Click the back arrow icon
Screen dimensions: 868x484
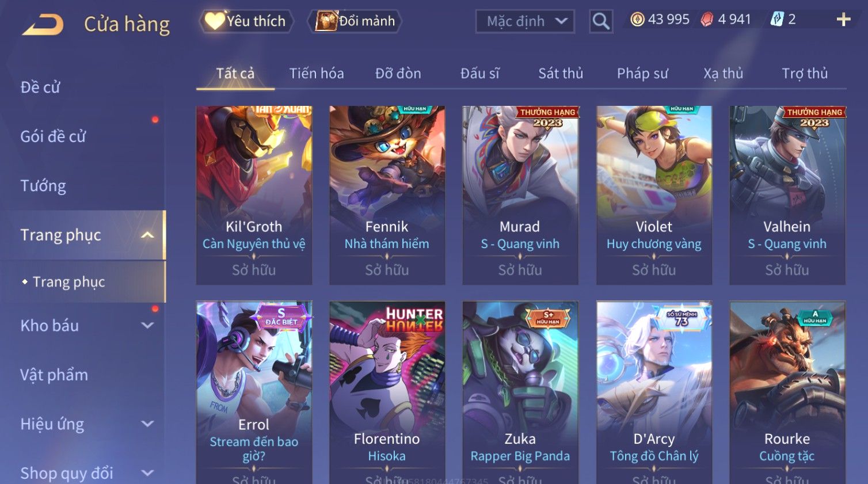[x=43, y=25]
